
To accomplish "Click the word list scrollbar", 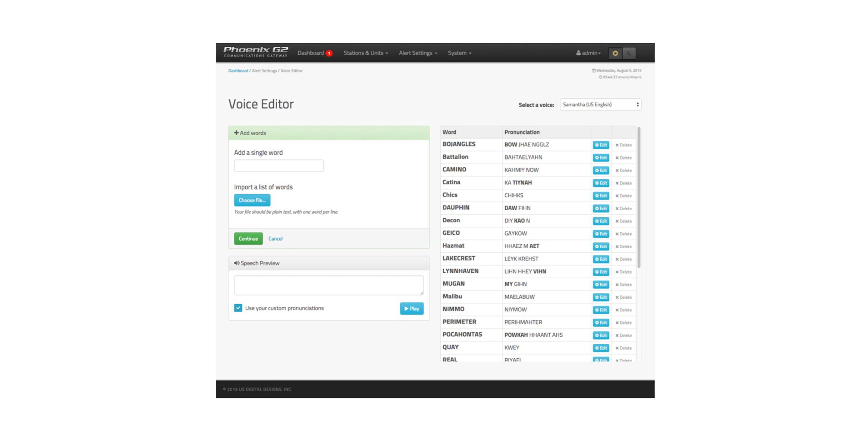I will click(x=639, y=198).
